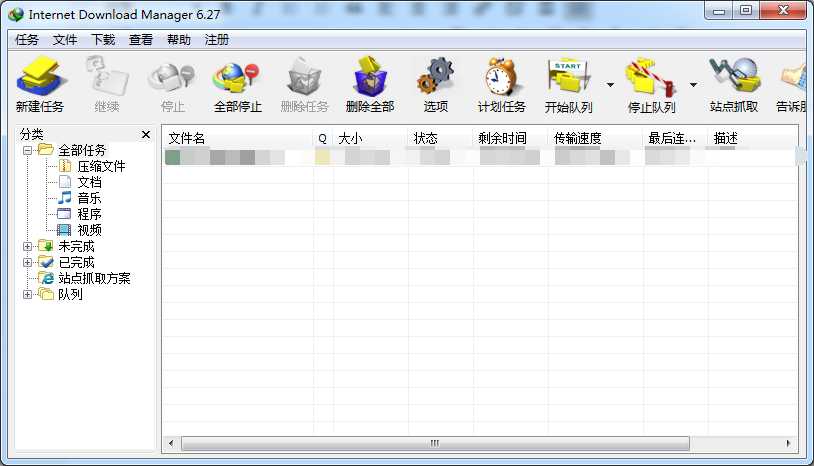Viewport: 814px width, 466px height.
Task: Expand the 未完成 tree node
Action: [x=28, y=246]
